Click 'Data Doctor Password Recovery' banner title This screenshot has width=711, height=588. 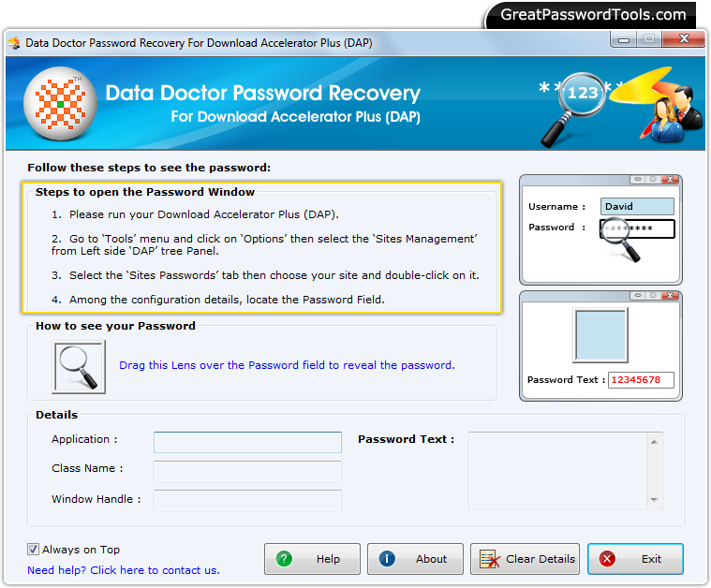pyautogui.click(x=263, y=93)
